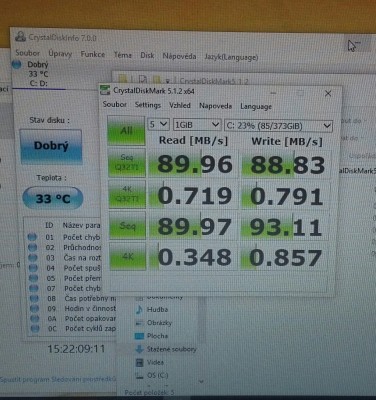
Task: Open the 1GiB test size dropdown
Action: [x=197, y=125]
